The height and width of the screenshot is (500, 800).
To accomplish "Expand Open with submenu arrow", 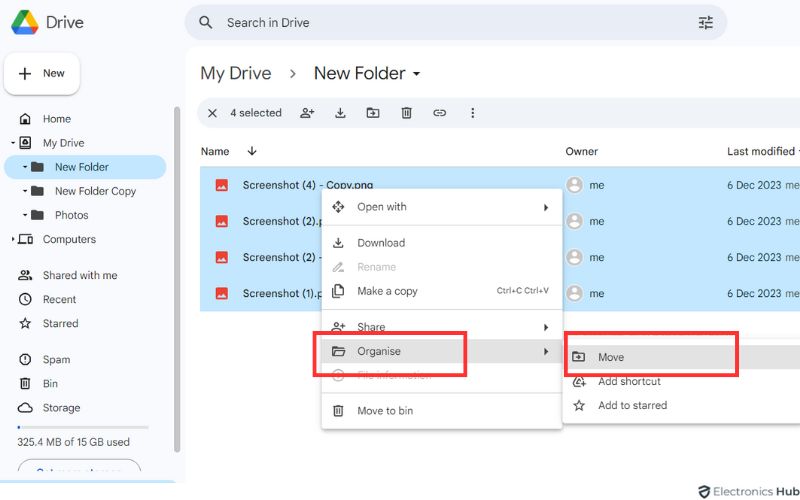I will 546,208.
